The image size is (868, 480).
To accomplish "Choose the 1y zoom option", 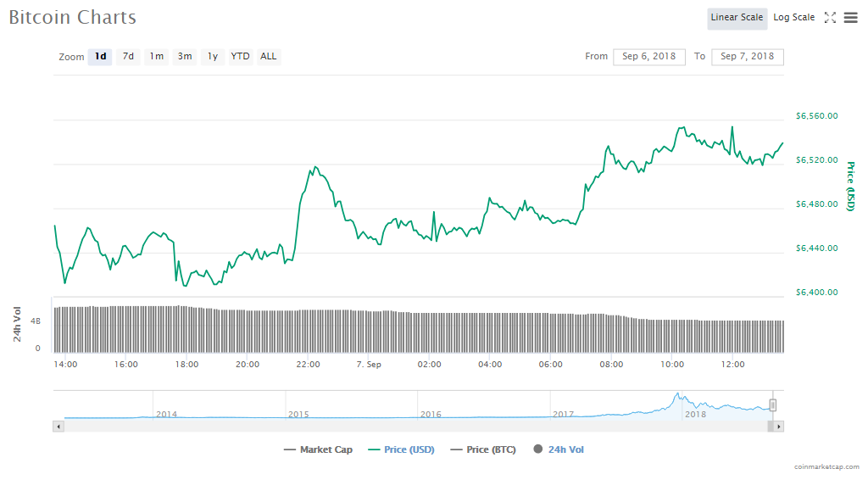I will 212,57.
